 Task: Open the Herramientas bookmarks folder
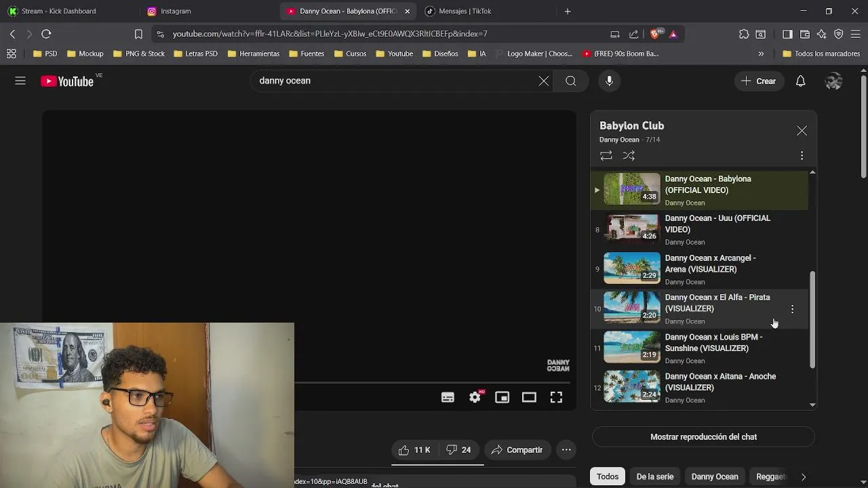pyautogui.click(x=253, y=54)
